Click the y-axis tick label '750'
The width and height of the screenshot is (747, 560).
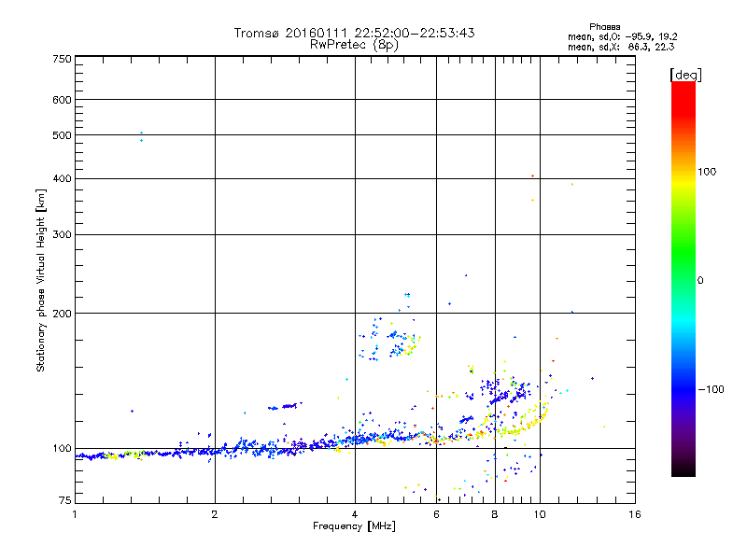(x=63, y=59)
